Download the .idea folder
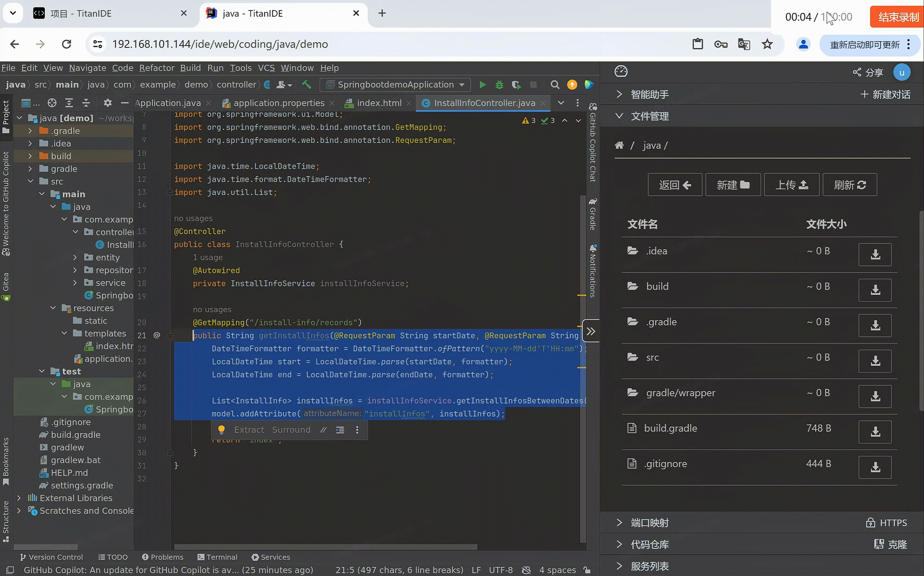This screenshot has height=576, width=924. click(875, 254)
